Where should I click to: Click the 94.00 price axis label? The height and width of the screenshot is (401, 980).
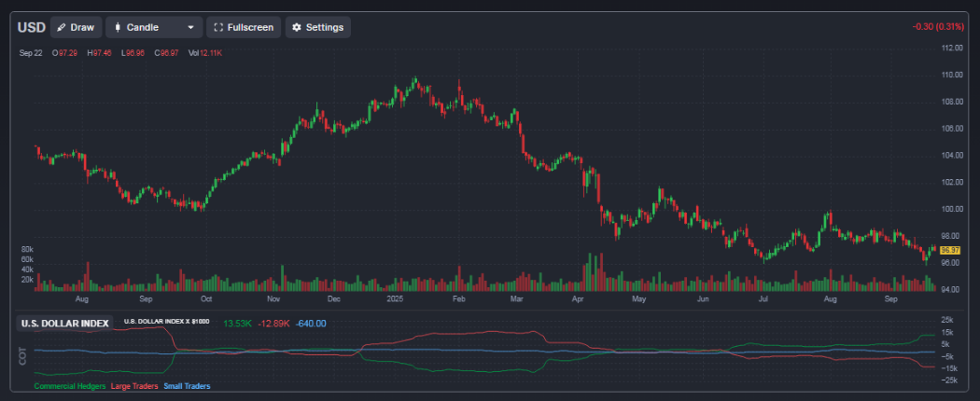coord(951,290)
